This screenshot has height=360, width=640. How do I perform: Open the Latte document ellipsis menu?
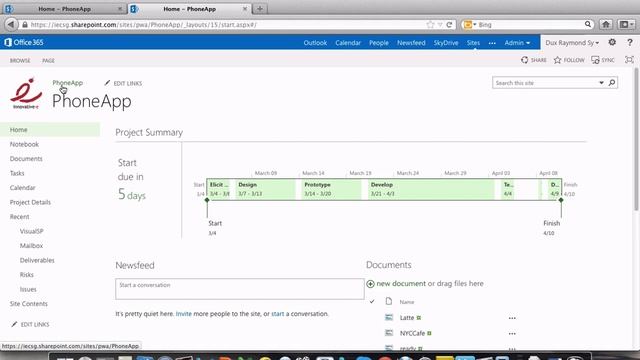tap(512, 318)
